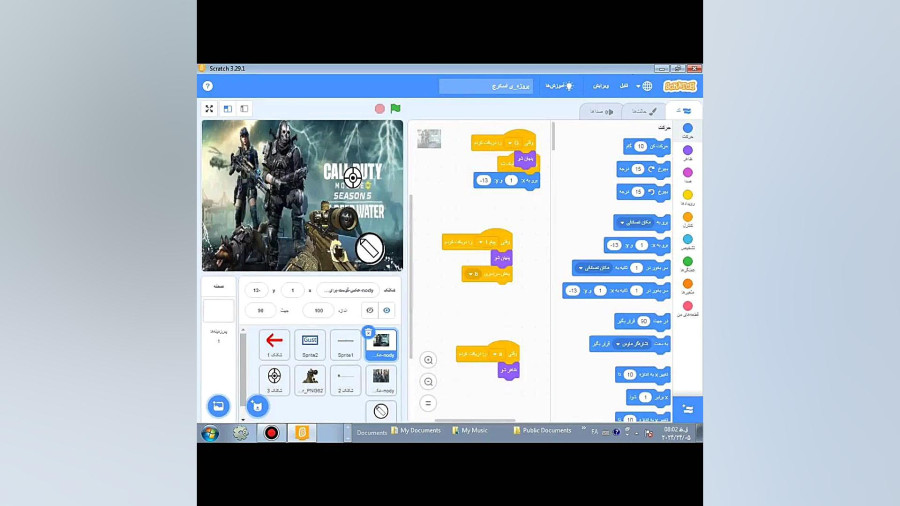Open the Add Extension button

[688, 409]
